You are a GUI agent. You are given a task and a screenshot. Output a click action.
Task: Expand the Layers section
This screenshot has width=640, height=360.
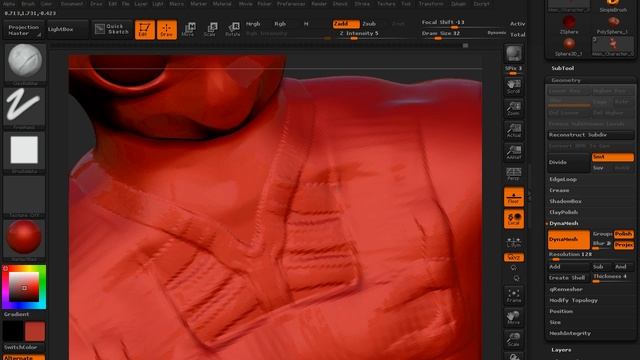coord(561,350)
